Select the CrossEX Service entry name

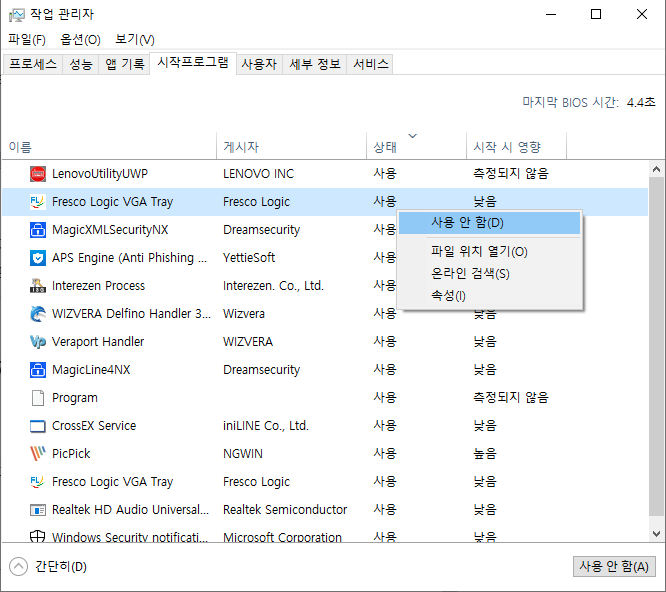[94, 426]
